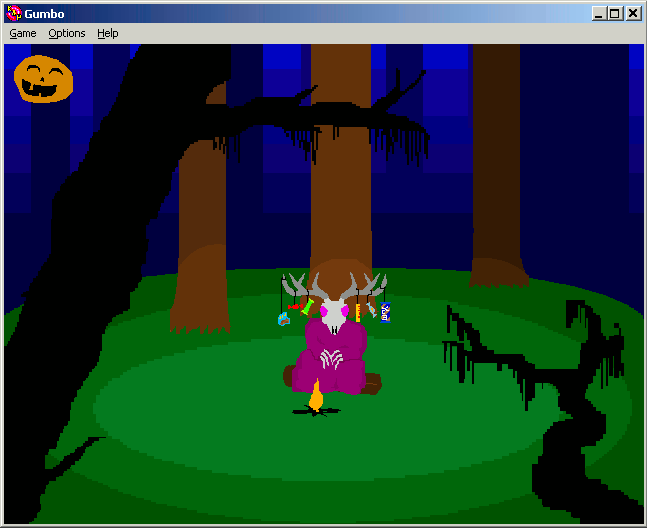
Task: Click the Gumbo title bar app icon
Action: coord(14,13)
